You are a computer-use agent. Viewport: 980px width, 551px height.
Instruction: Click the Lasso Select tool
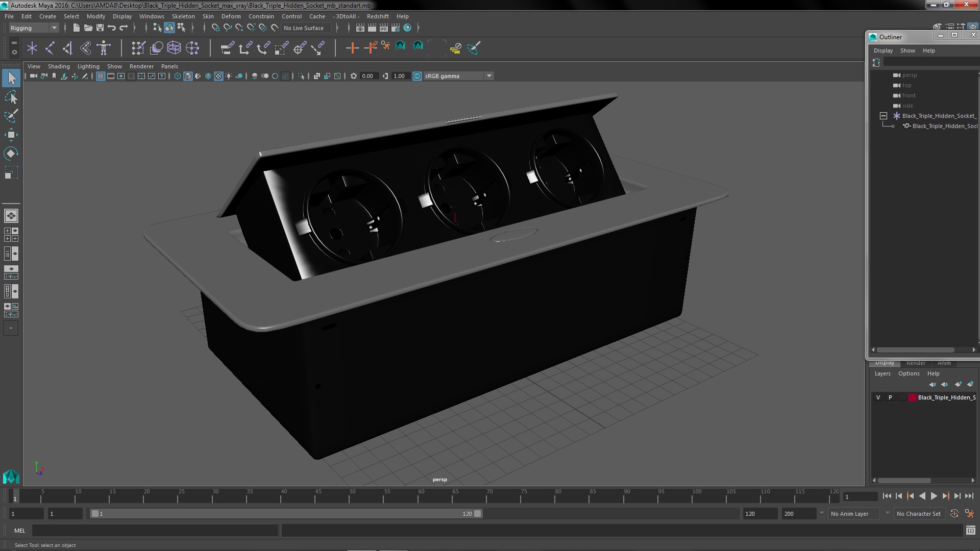[x=11, y=97]
